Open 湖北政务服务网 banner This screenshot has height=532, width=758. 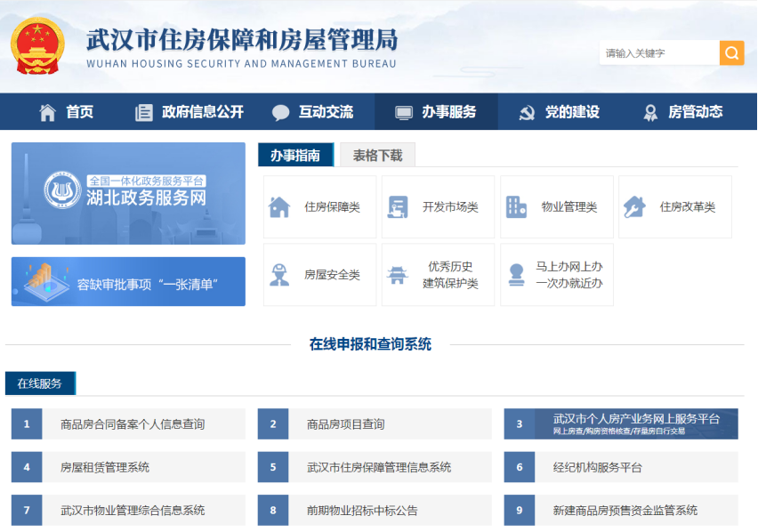tap(127, 193)
